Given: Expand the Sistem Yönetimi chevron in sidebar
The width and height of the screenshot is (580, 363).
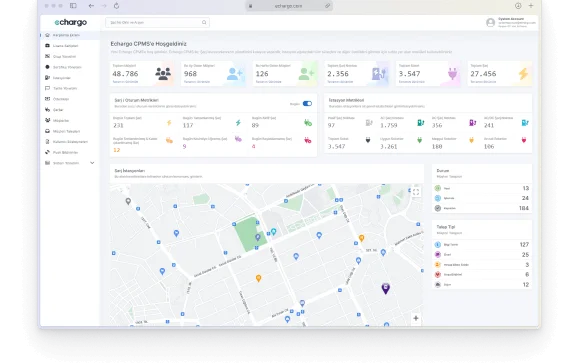Looking at the screenshot, I should point(92,163).
